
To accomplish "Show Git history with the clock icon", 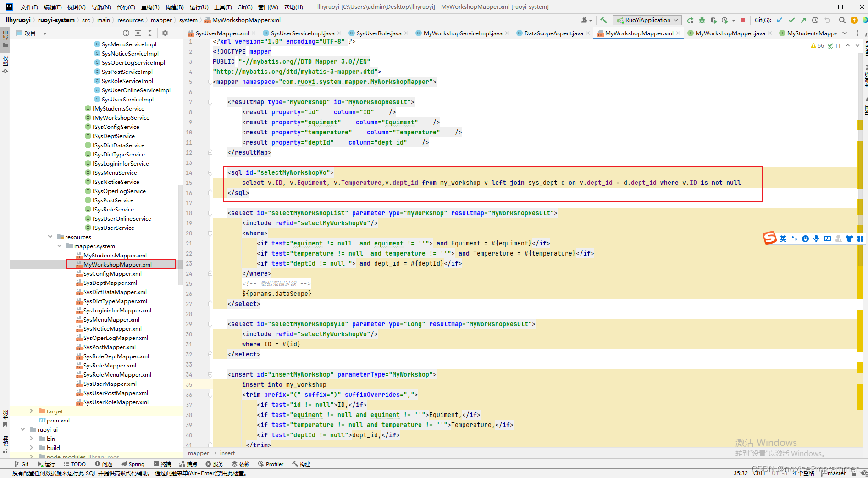I will (x=815, y=20).
